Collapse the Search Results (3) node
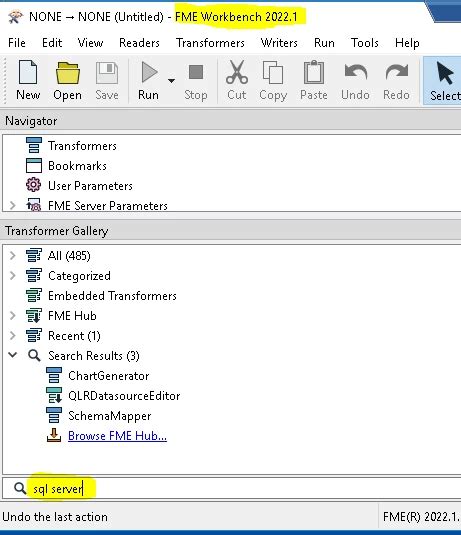 click(13, 355)
